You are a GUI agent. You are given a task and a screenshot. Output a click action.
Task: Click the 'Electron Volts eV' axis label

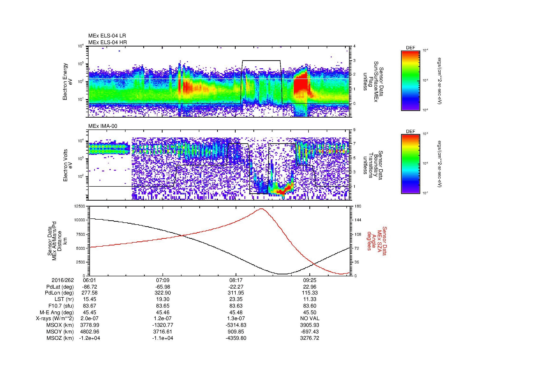68,165
